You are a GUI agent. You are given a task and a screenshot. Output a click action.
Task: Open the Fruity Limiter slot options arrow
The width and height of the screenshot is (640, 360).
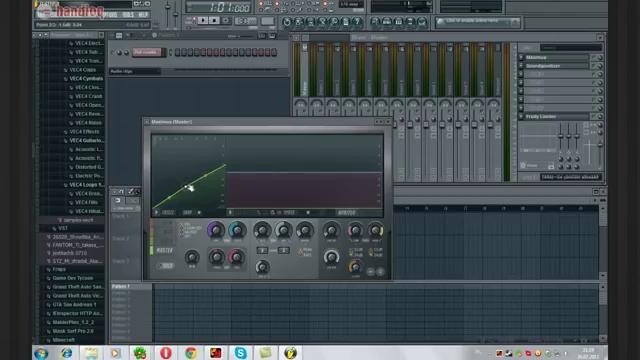coord(521,116)
